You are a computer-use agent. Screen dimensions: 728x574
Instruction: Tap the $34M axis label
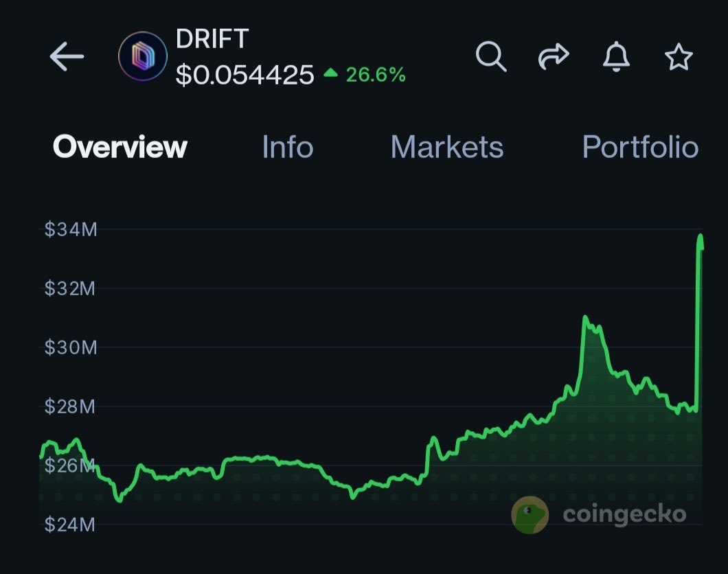71,229
